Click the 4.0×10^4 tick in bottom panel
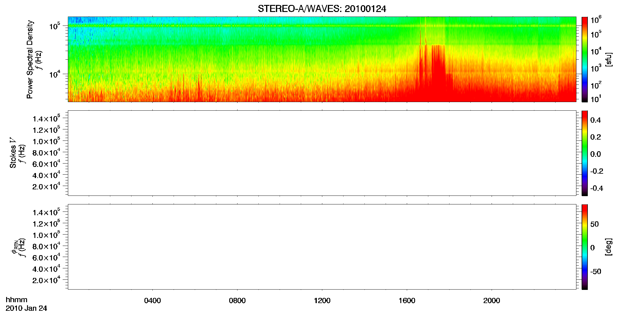 point(46,269)
